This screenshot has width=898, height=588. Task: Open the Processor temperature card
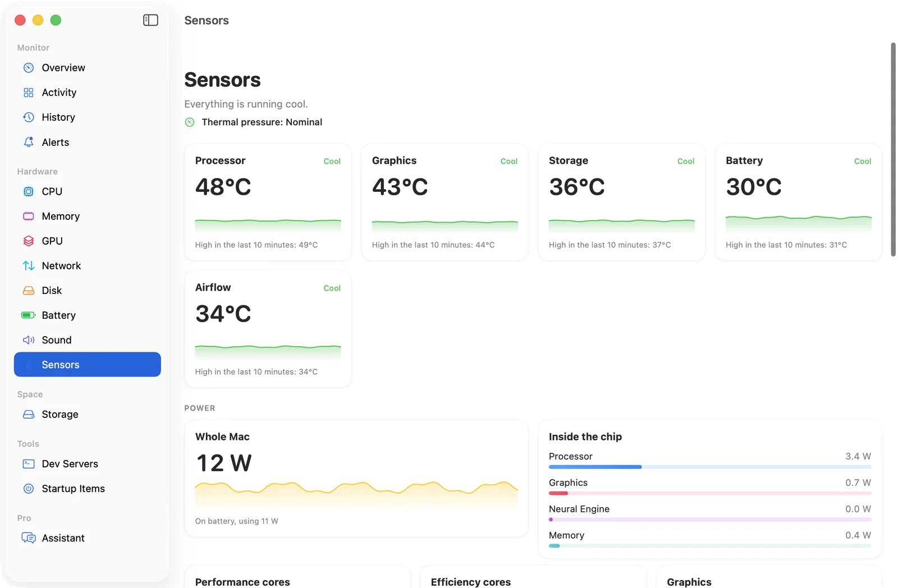point(268,202)
